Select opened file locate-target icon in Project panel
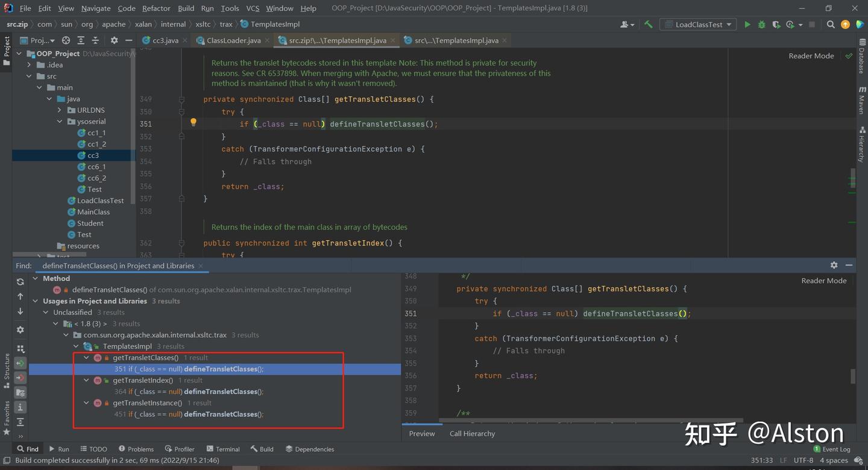The width and height of the screenshot is (868, 470). tap(66, 40)
